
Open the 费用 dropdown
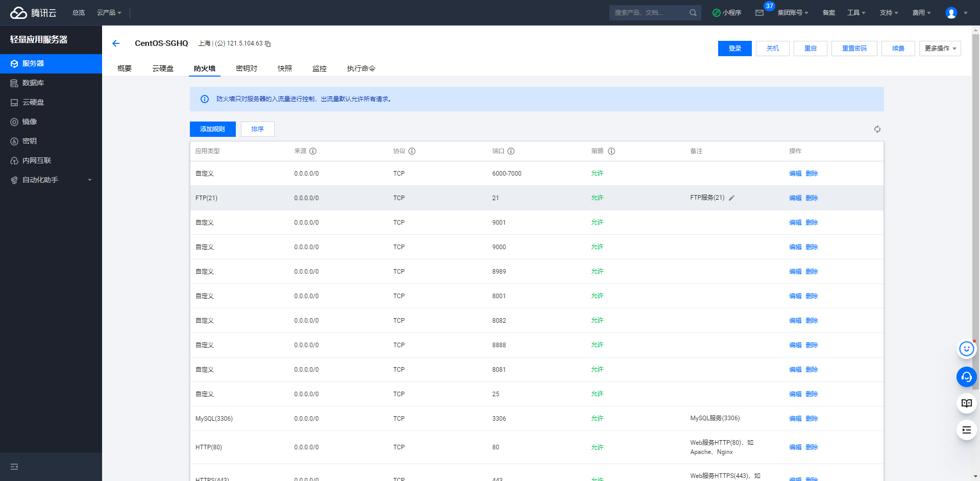(x=921, y=13)
